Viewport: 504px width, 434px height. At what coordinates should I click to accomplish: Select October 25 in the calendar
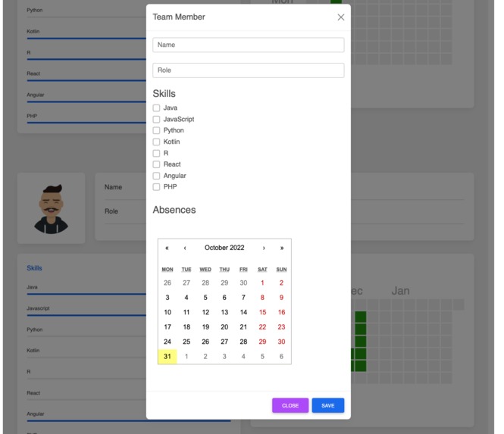pyautogui.click(x=186, y=342)
